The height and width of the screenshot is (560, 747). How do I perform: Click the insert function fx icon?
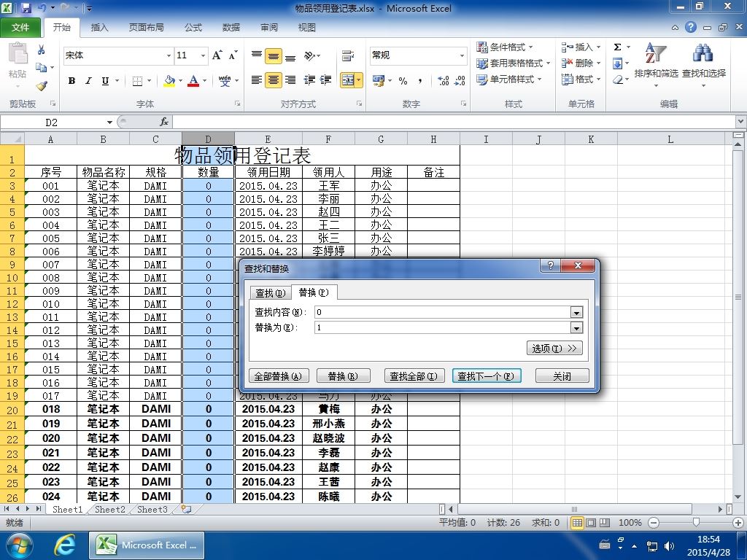point(164,122)
